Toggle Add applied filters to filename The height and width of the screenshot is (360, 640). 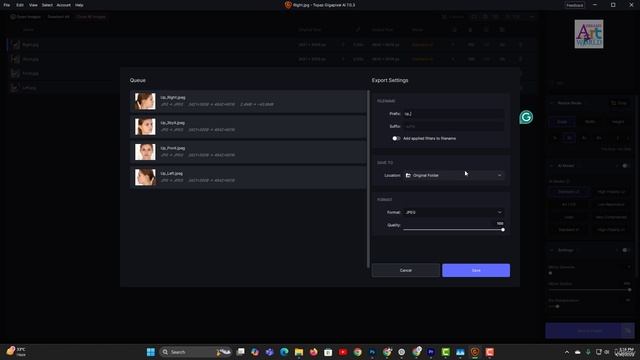(396, 138)
